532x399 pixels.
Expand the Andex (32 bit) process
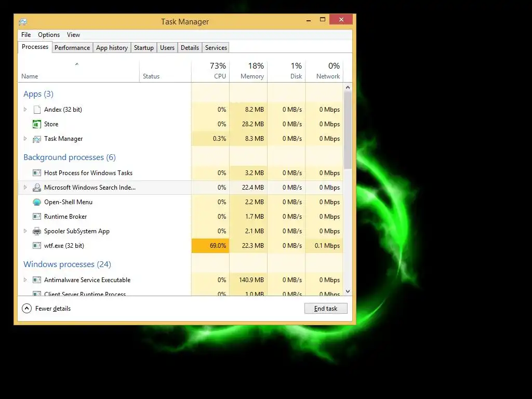[25, 110]
